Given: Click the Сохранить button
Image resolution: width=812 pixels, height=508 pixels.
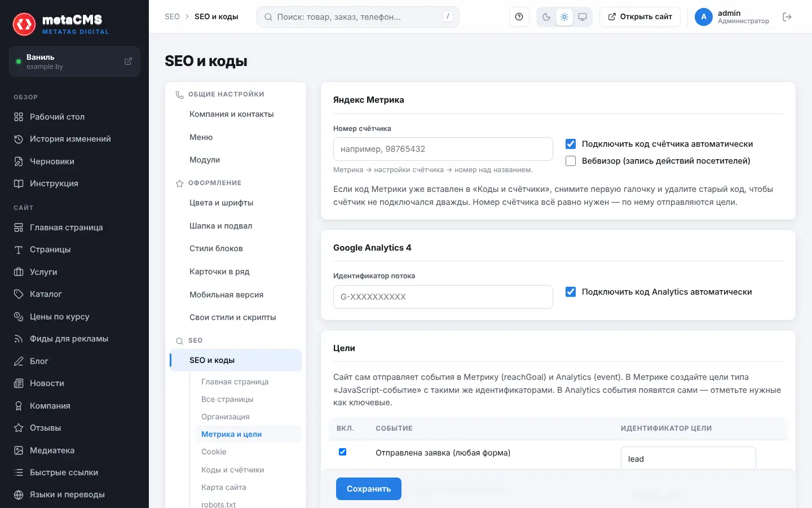Looking at the screenshot, I should 369,489.
